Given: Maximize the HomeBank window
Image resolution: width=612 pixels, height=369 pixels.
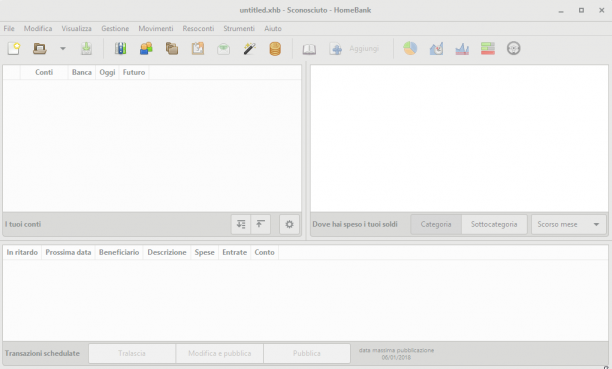Looking at the screenshot, I should coord(581,11).
